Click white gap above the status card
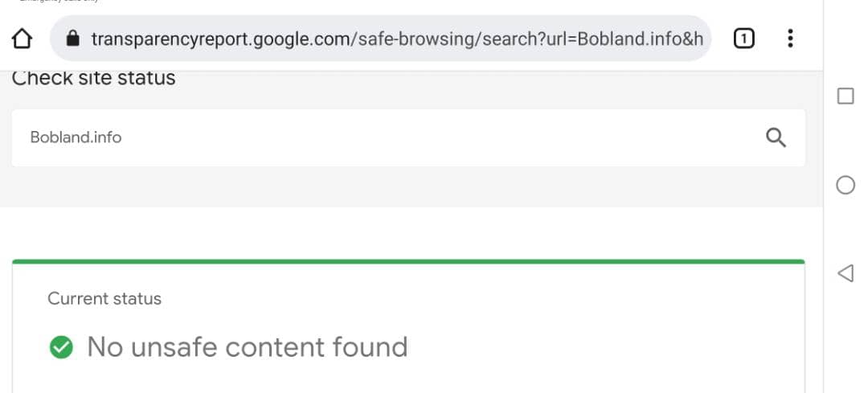The width and height of the screenshot is (868, 393). pyautogui.click(x=408, y=232)
